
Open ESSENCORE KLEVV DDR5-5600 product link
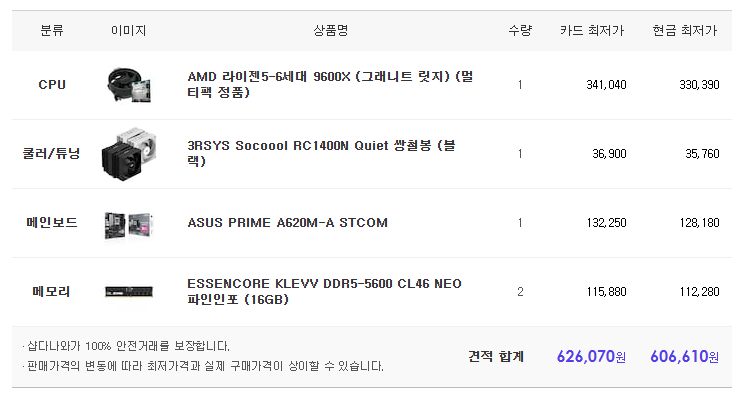coord(324,291)
